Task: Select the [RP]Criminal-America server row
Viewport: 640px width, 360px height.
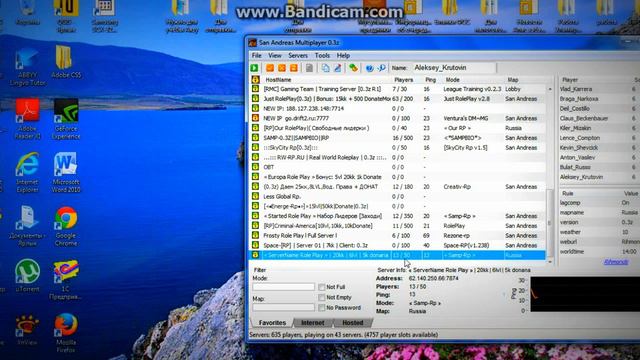Action: tap(397, 226)
